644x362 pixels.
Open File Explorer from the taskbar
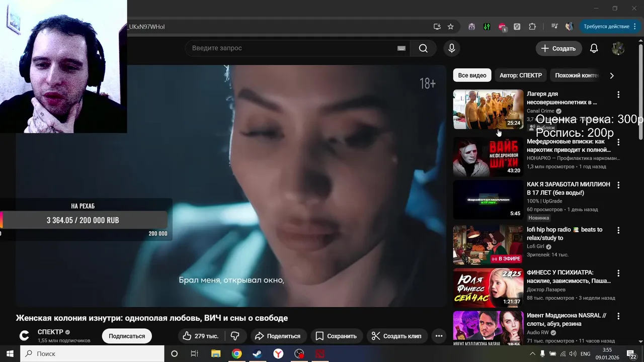tap(215, 353)
